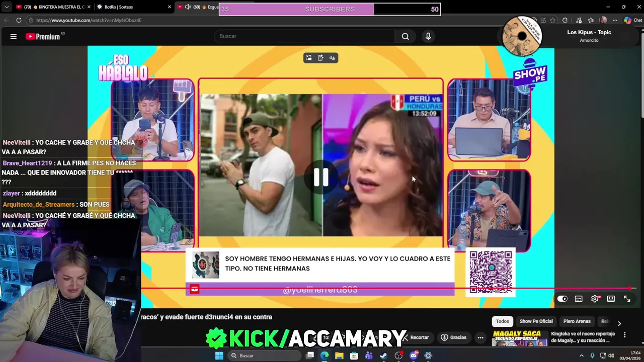Click the Los Kipus - Topic now-playing text
Screen dimensions: 644x362
point(589,32)
